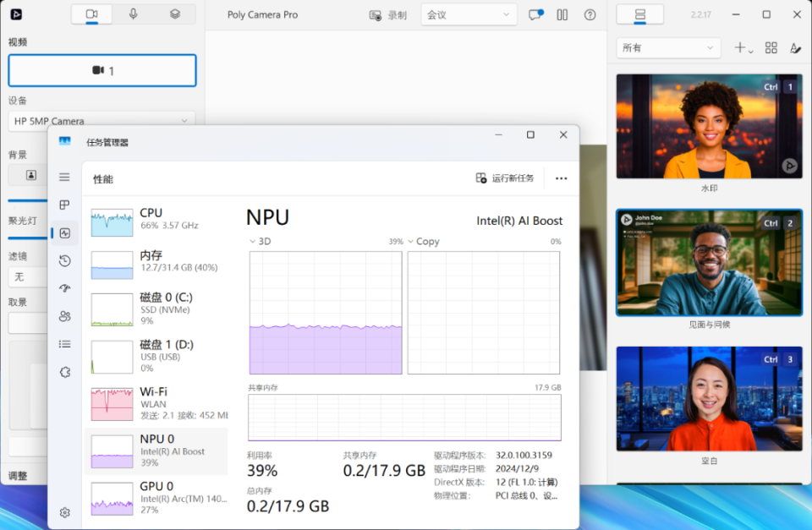Select the NPU 0 performance item

point(156,451)
